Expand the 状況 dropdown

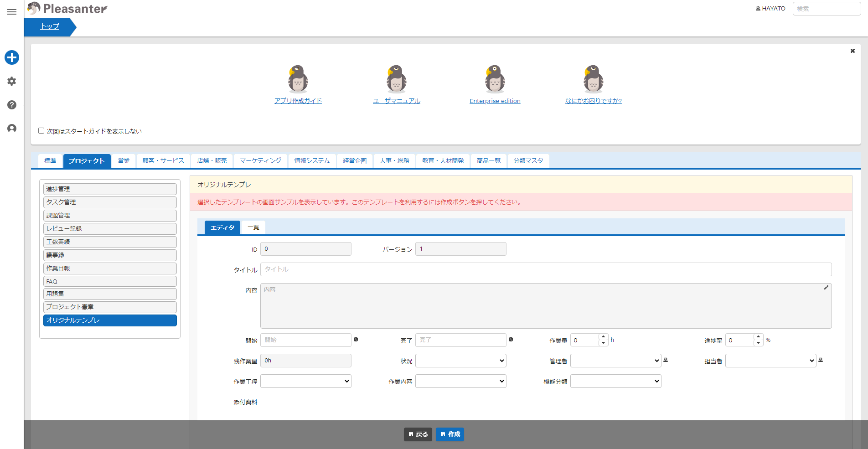coord(461,361)
